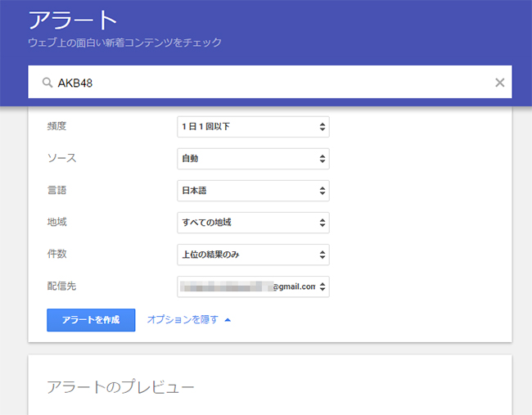
Task: Open the 配信先 gmail delivery dropdown
Action: point(253,286)
